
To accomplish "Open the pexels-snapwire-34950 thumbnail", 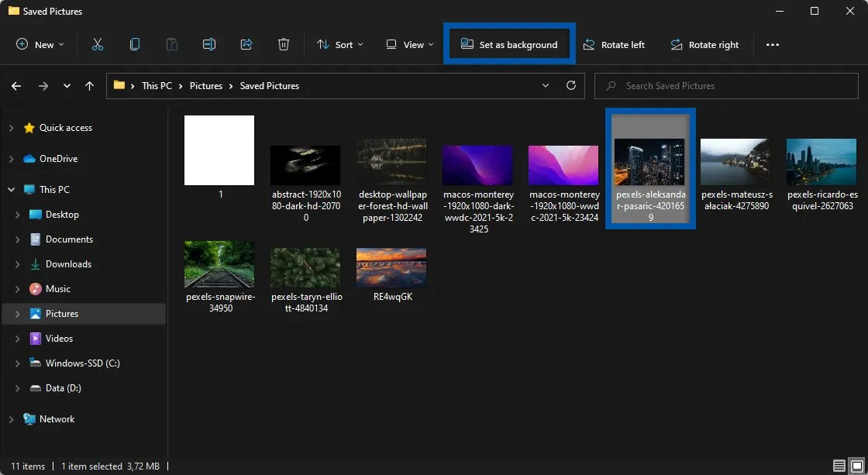I will pos(219,262).
